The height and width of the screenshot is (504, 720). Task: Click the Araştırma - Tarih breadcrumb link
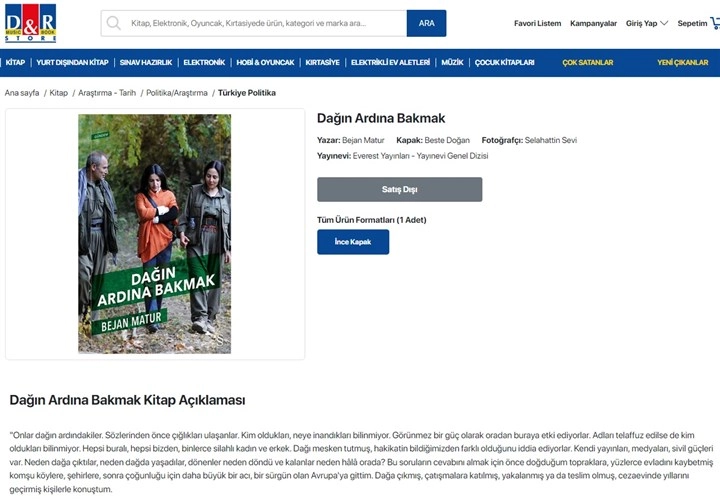pyautogui.click(x=107, y=93)
